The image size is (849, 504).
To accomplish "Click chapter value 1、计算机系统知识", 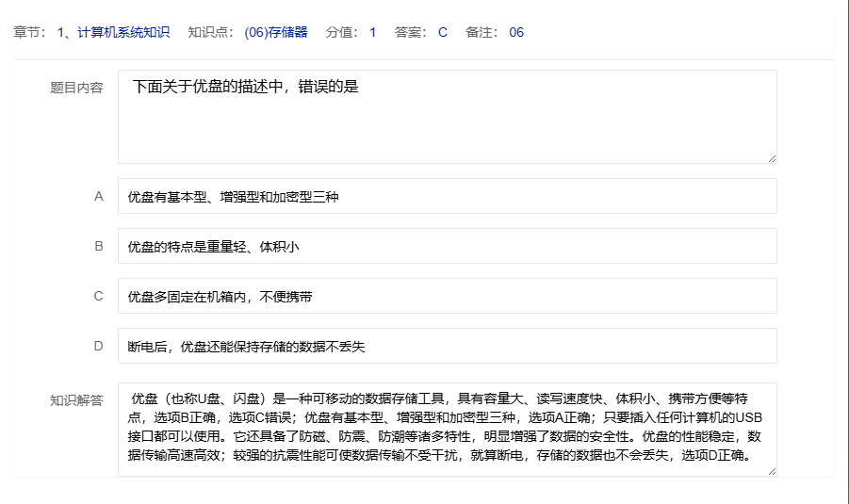I will coord(113,32).
